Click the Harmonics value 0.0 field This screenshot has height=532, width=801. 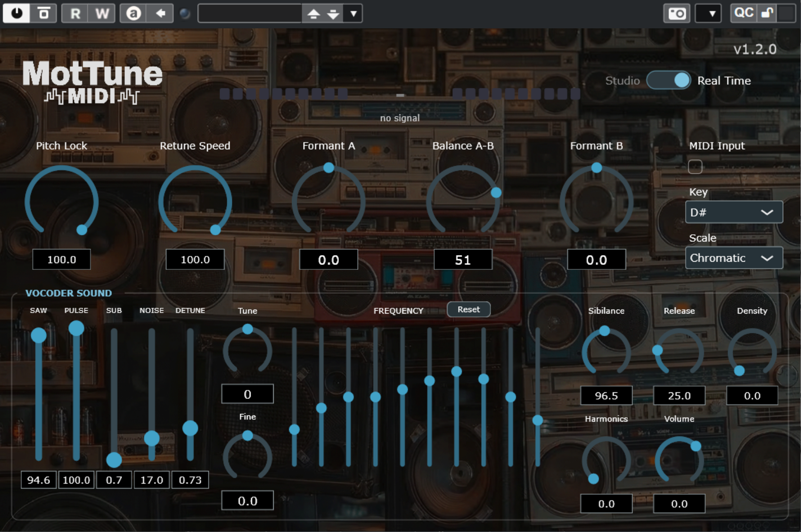click(x=606, y=504)
